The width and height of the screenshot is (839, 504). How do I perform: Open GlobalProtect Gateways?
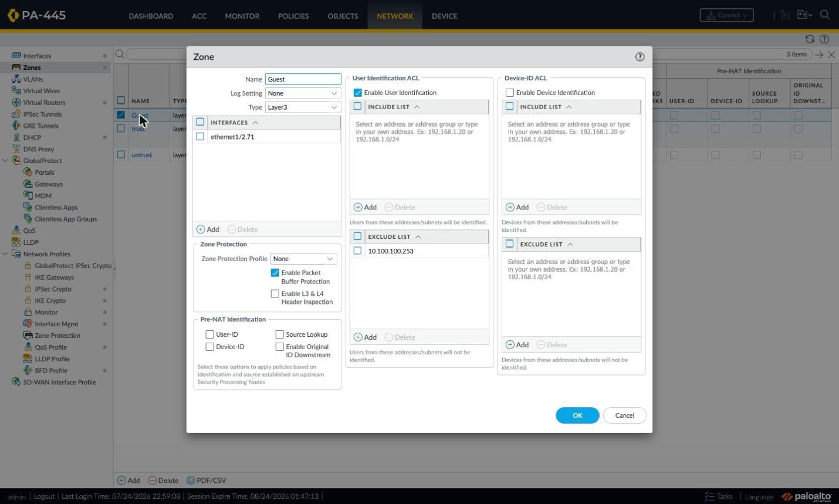coord(48,184)
